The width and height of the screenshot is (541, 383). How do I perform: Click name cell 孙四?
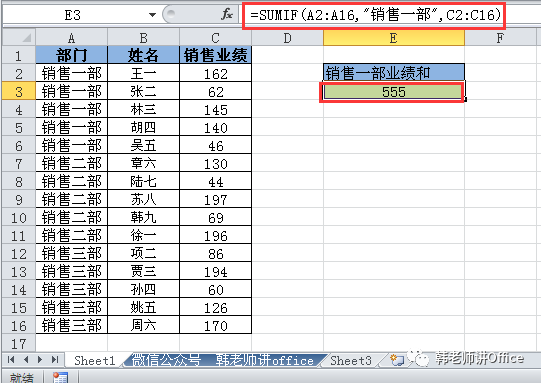coord(144,289)
